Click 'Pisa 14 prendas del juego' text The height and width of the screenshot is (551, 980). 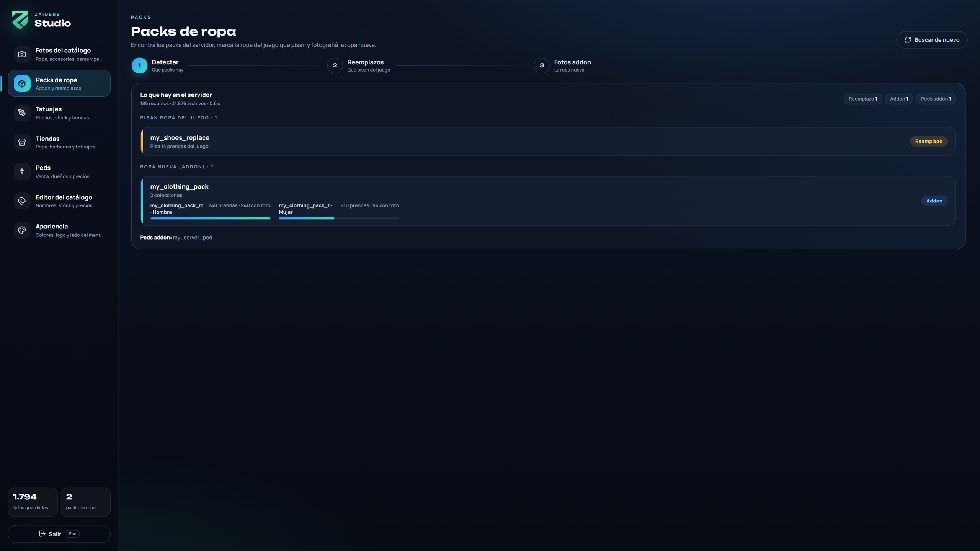pos(179,146)
